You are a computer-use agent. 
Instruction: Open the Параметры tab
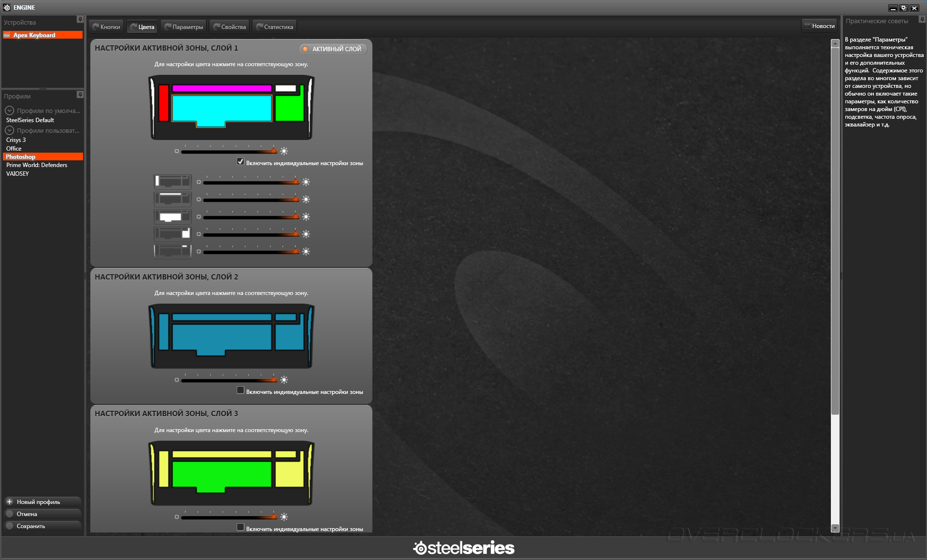(184, 27)
